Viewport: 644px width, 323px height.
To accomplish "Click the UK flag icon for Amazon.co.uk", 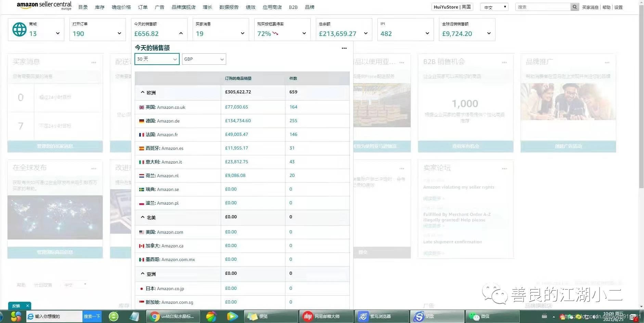I will pos(142,107).
